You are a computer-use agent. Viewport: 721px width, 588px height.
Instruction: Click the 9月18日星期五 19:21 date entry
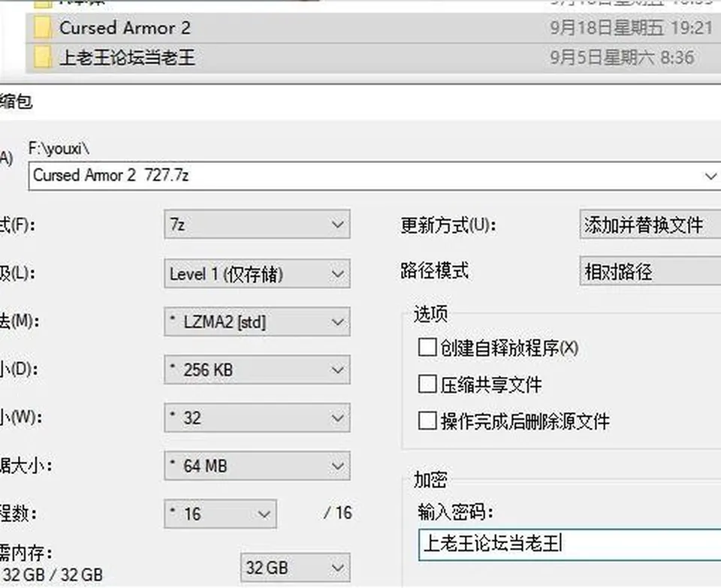pos(631,28)
